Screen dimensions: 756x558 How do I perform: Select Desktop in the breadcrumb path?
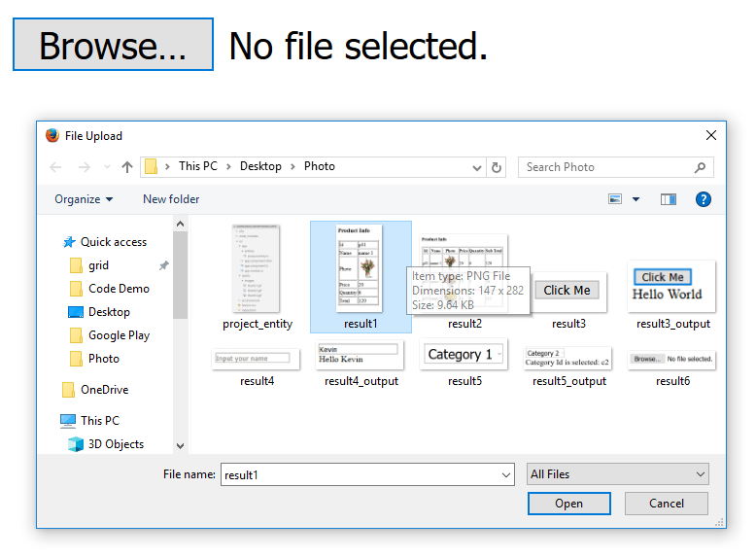(260, 166)
